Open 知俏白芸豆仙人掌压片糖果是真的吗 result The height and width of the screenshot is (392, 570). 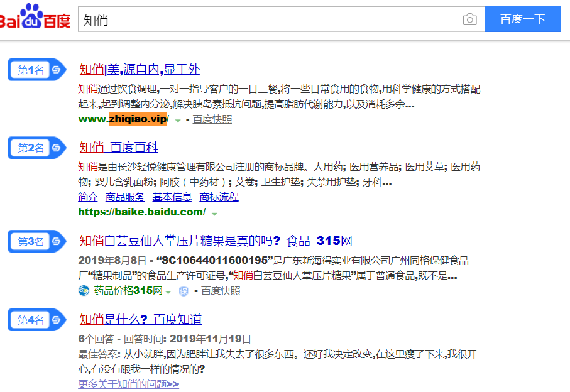216,241
